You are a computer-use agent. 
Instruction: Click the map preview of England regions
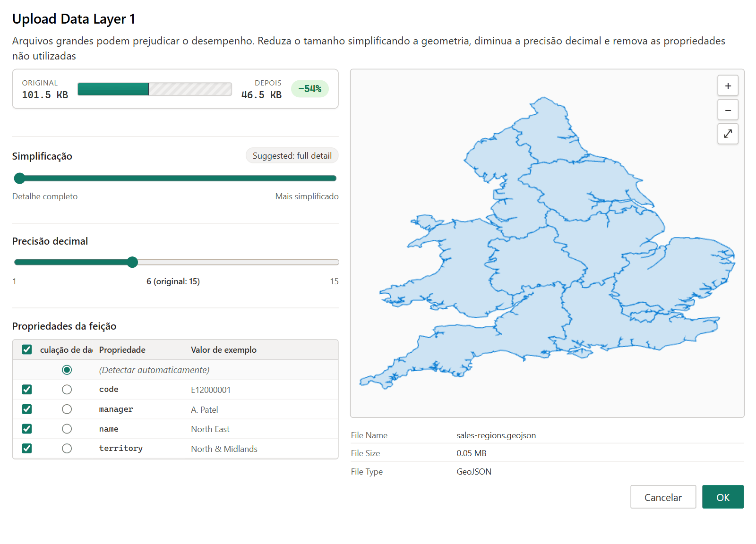pyautogui.click(x=547, y=243)
